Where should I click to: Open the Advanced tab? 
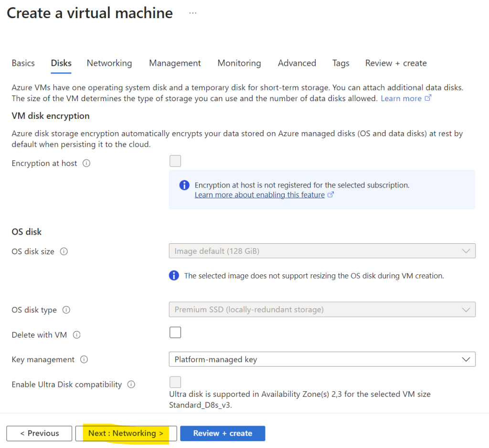tap(297, 63)
